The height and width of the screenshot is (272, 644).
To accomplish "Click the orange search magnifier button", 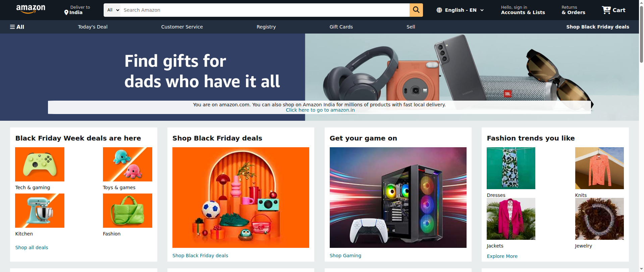I will pos(416,10).
